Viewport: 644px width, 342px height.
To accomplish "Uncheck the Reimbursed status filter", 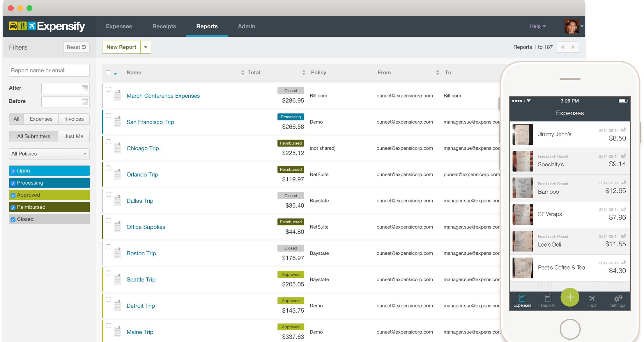I will pyautogui.click(x=13, y=207).
